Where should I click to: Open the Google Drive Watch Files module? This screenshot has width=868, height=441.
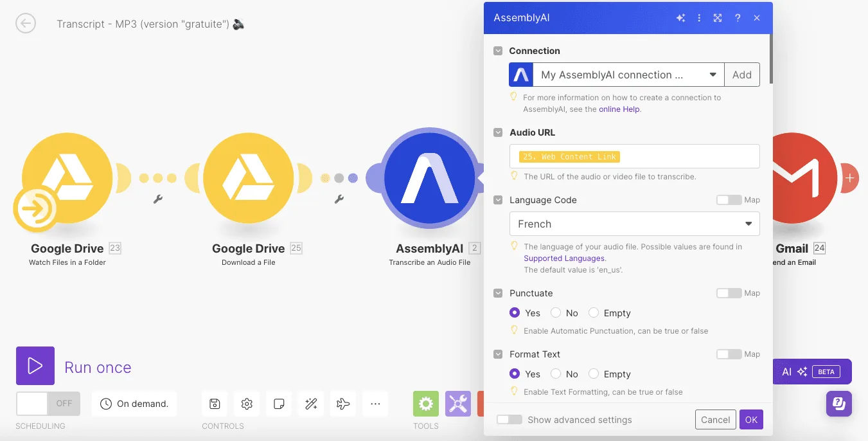pos(67,177)
